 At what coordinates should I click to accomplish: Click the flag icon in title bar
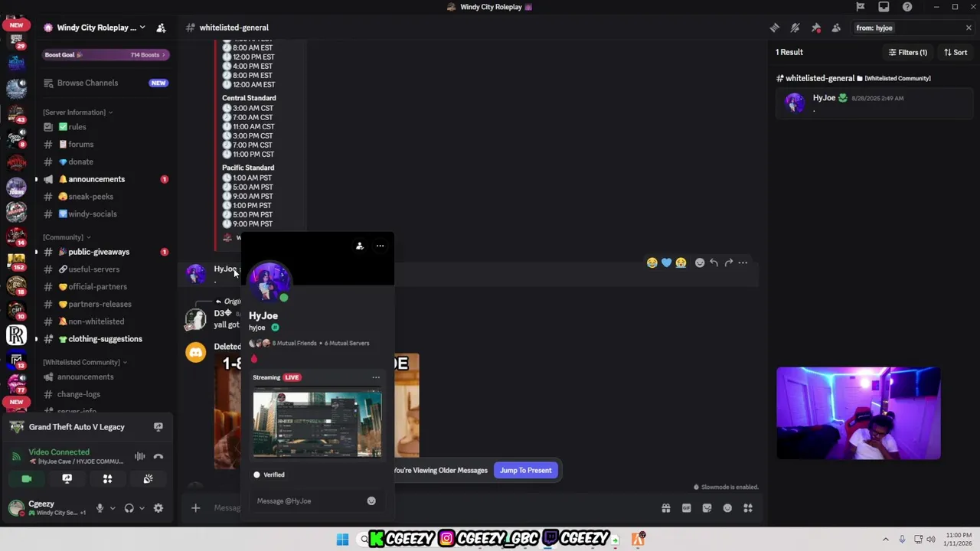861,7
